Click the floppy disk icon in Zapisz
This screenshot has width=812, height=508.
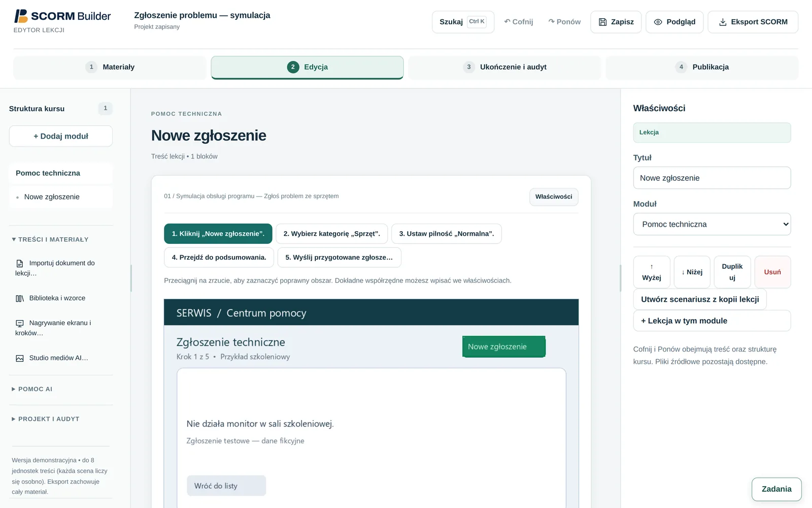click(x=603, y=22)
